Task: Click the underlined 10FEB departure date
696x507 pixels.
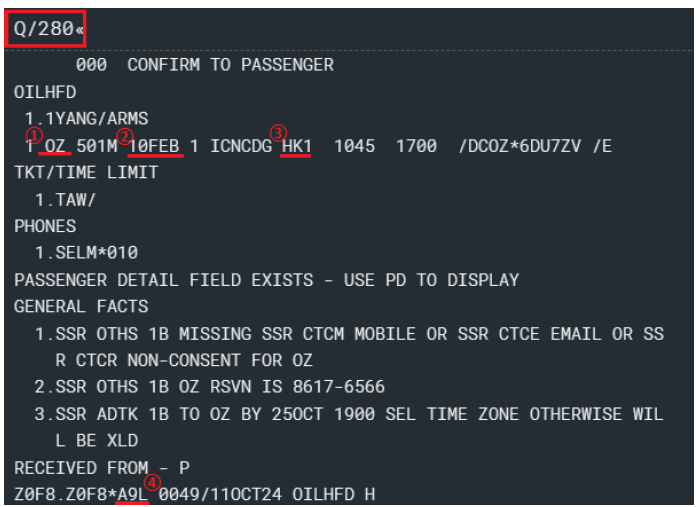Action: coord(154,146)
